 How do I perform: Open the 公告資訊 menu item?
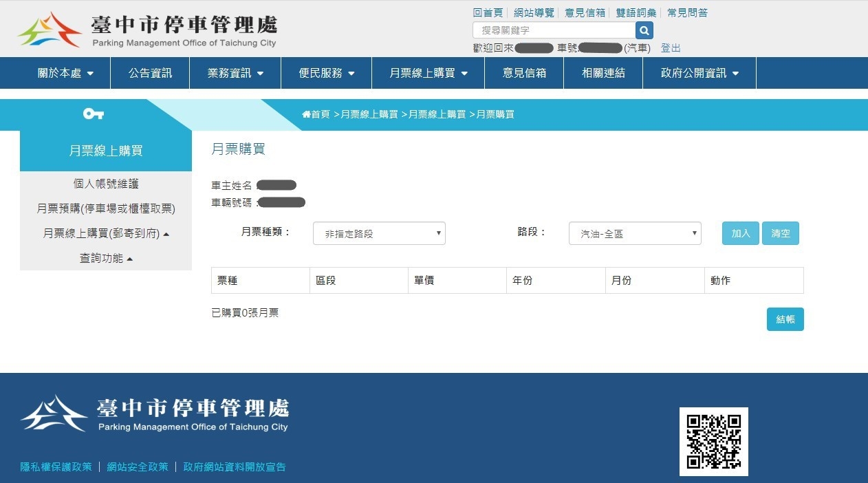(x=149, y=72)
